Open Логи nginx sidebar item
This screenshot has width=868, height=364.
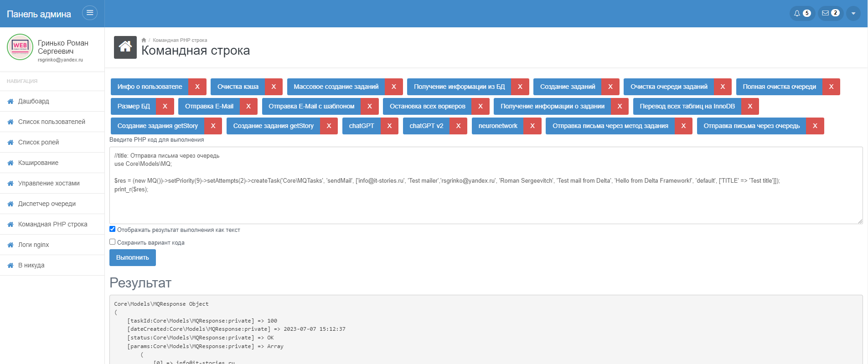[33, 245]
